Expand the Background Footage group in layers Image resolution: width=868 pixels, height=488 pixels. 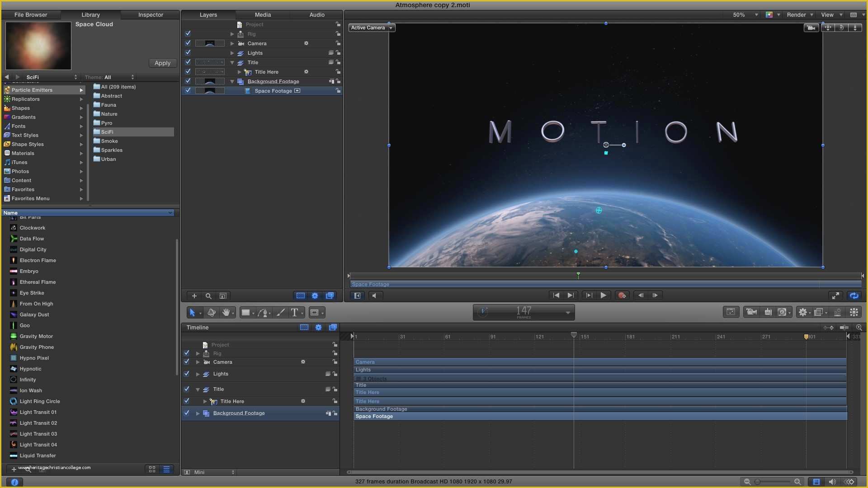coord(232,81)
